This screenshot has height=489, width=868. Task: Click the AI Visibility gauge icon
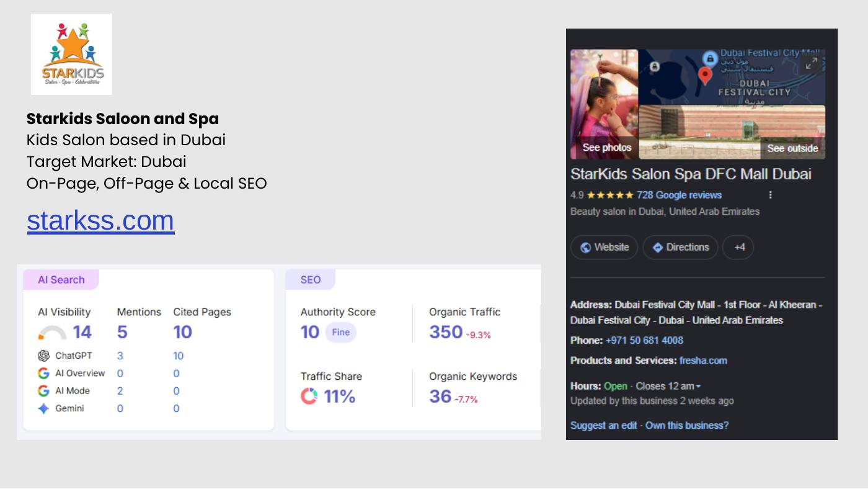click(52, 333)
